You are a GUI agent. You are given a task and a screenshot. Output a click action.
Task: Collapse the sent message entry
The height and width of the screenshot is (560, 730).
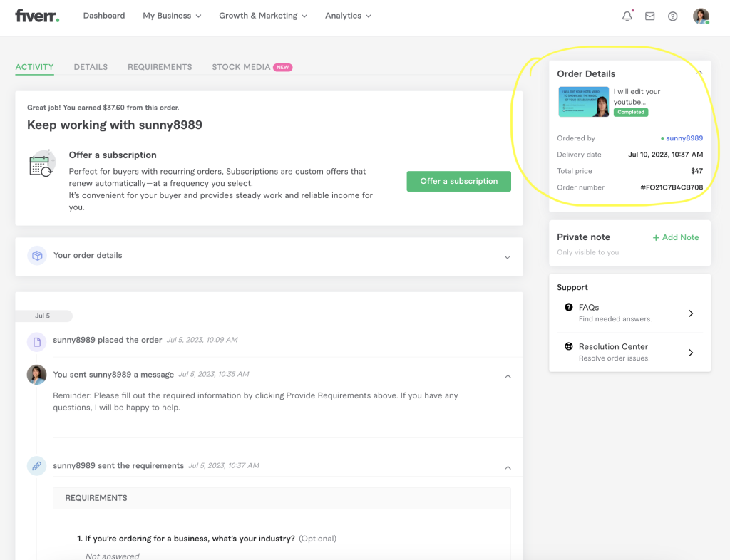click(508, 376)
